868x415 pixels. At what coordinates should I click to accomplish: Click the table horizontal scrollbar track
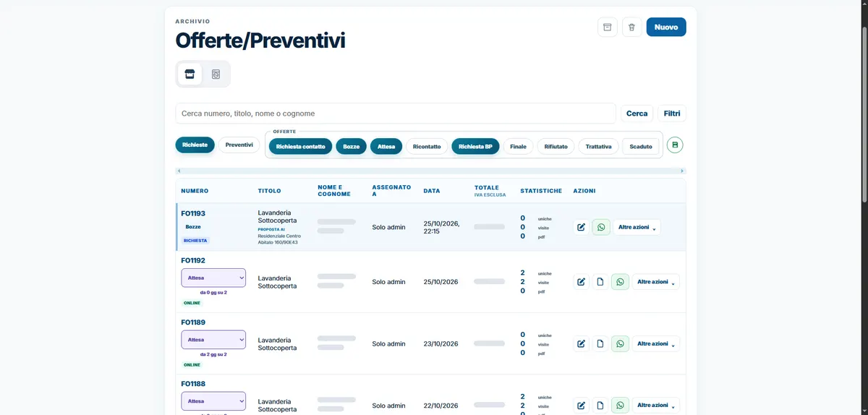tap(430, 171)
